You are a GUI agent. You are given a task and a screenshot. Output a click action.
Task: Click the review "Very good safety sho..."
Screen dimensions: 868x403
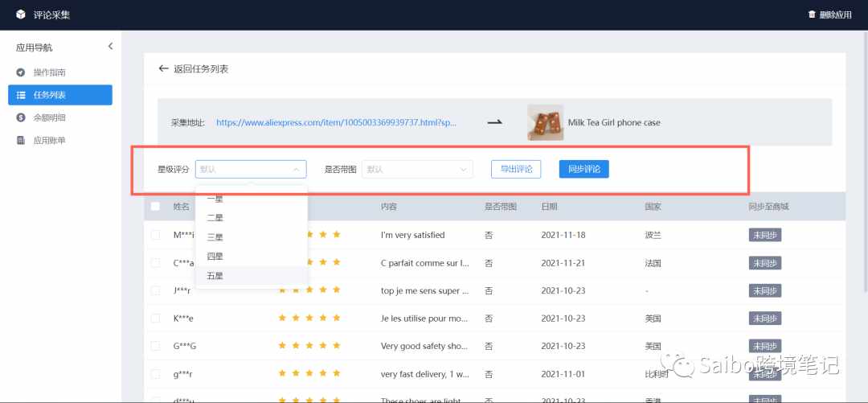[x=425, y=346]
